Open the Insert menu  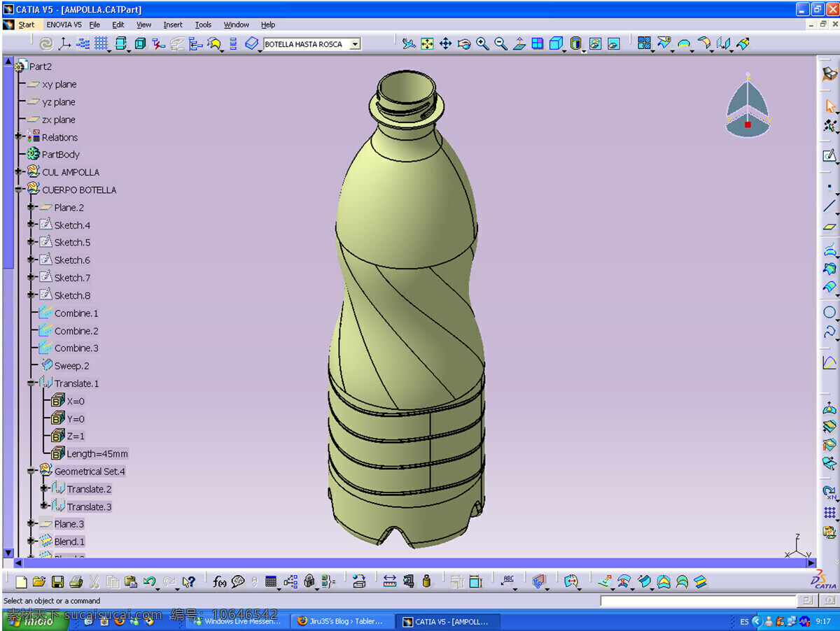click(173, 24)
